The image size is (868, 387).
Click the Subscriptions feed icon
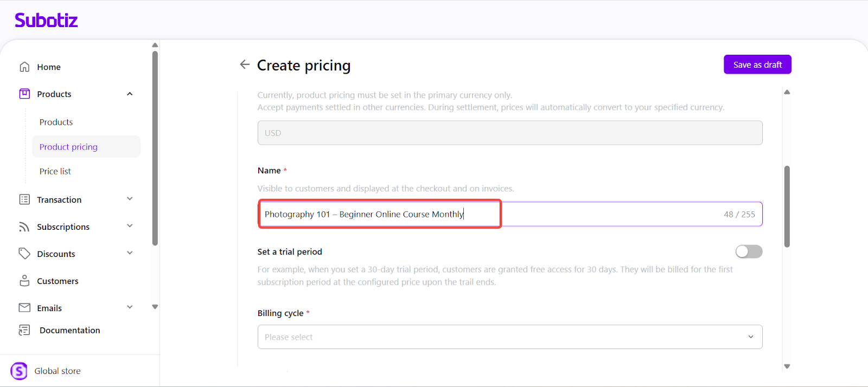[24, 227]
